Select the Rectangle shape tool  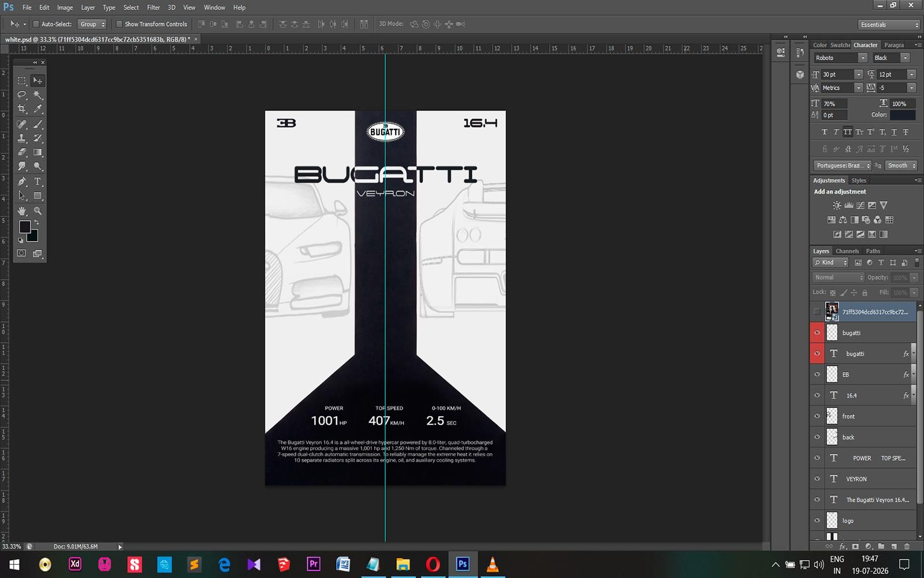click(x=38, y=195)
